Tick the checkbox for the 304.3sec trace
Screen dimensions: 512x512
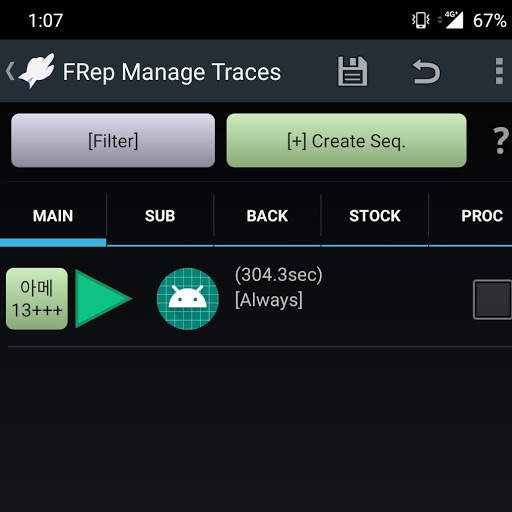pos(493,300)
